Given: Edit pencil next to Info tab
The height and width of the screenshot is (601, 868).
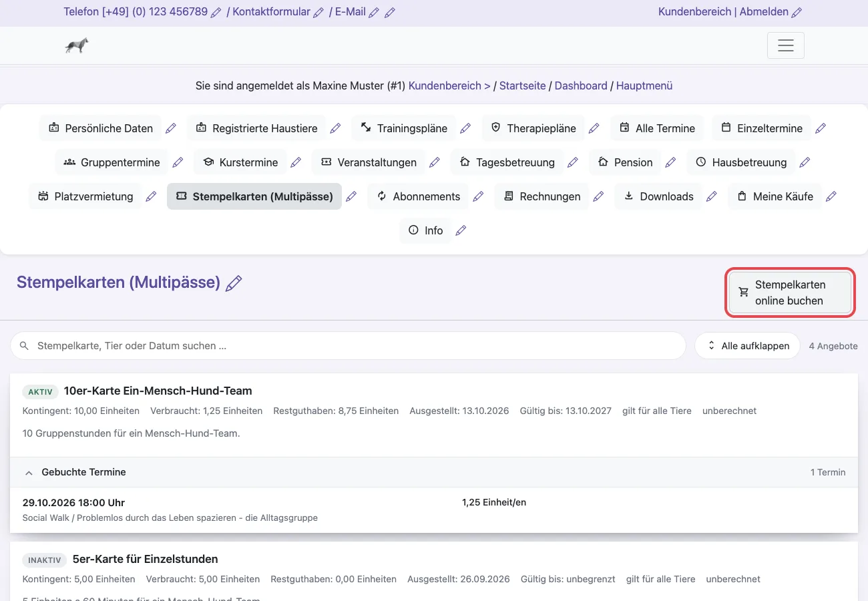Looking at the screenshot, I should point(461,230).
